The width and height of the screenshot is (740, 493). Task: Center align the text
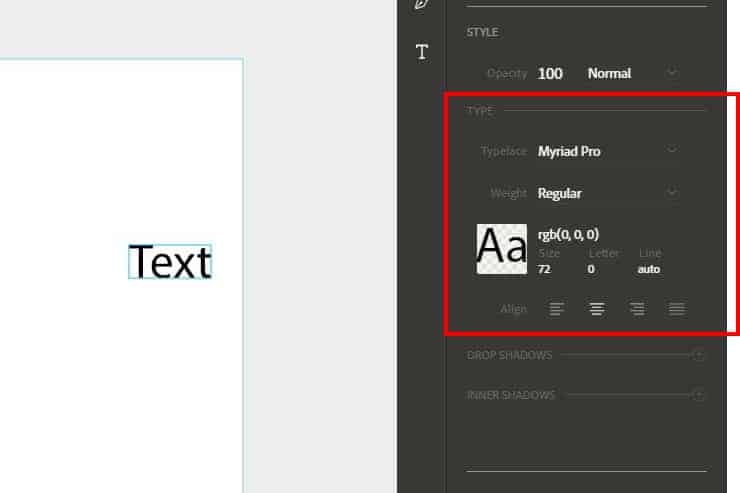597,309
